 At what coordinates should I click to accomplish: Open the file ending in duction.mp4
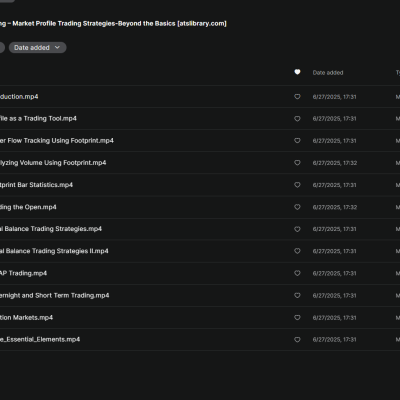[x=19, y=97]
